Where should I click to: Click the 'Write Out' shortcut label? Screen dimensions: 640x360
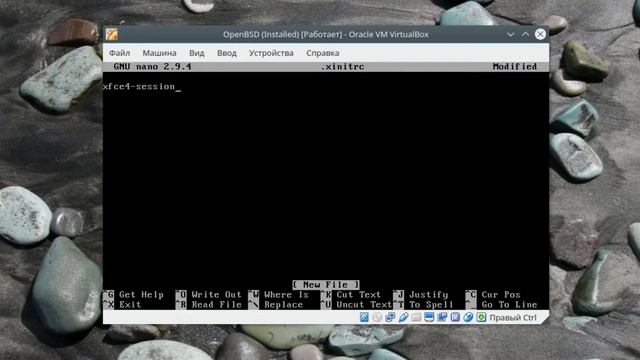point(216,295)
